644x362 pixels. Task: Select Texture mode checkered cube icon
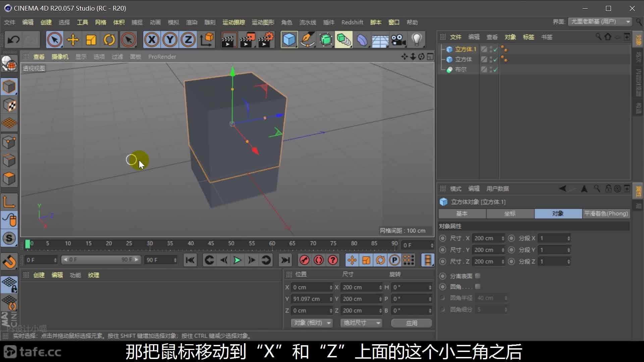(x=9, y=105)
